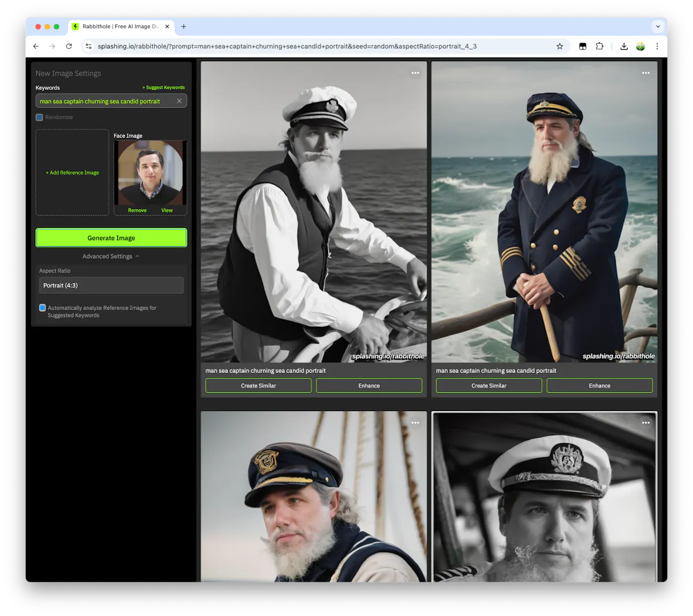693x616 pixels.
Task: Open options menu on top-left image
Action: click(415, 73)
